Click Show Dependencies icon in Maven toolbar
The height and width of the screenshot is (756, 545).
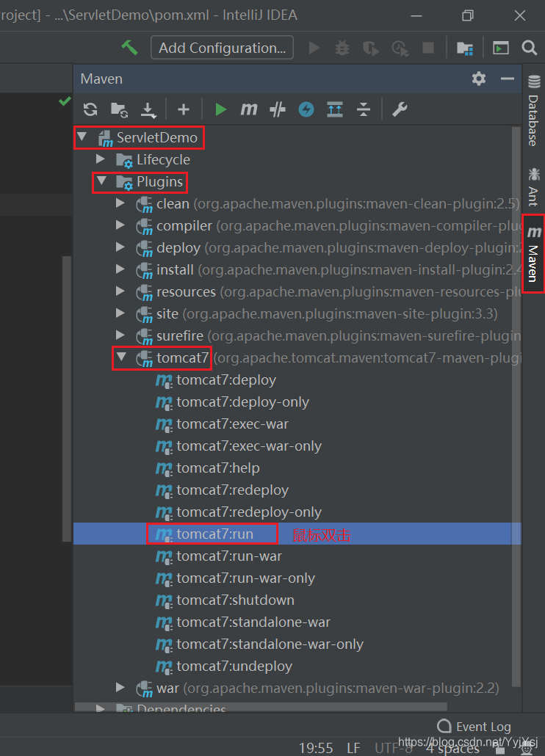[335, 109]
